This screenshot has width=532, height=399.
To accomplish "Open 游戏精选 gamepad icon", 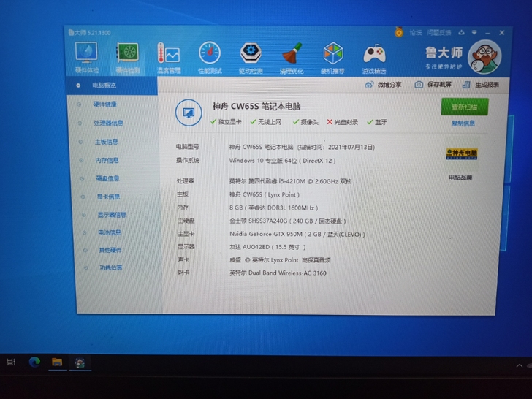I will coord(374,58).
